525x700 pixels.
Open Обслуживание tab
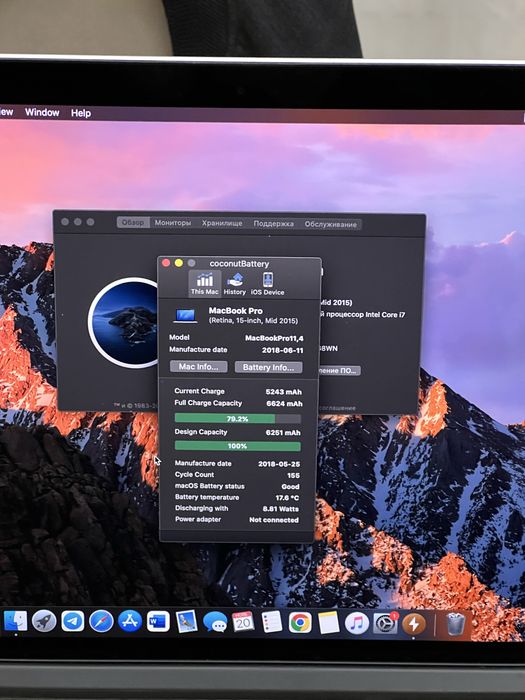coord(331,224)
